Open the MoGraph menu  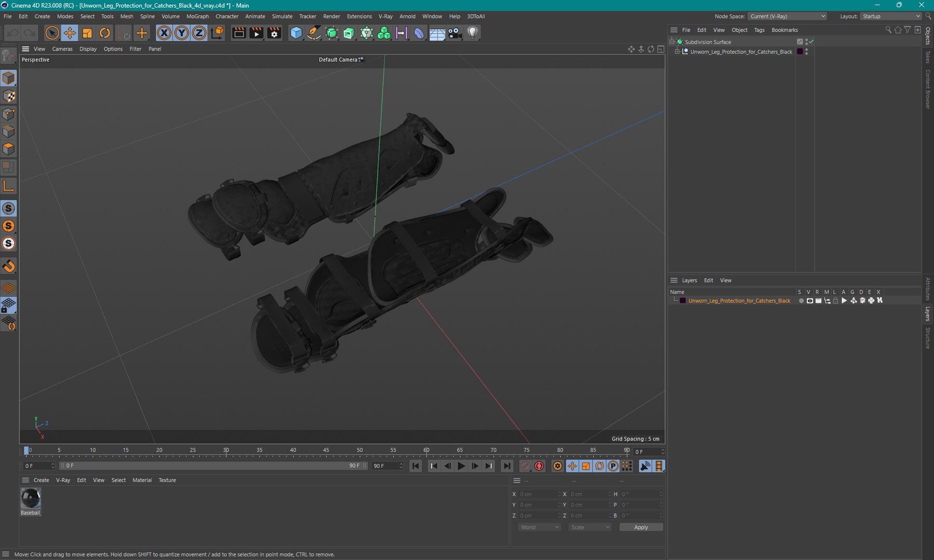point(197,17)
